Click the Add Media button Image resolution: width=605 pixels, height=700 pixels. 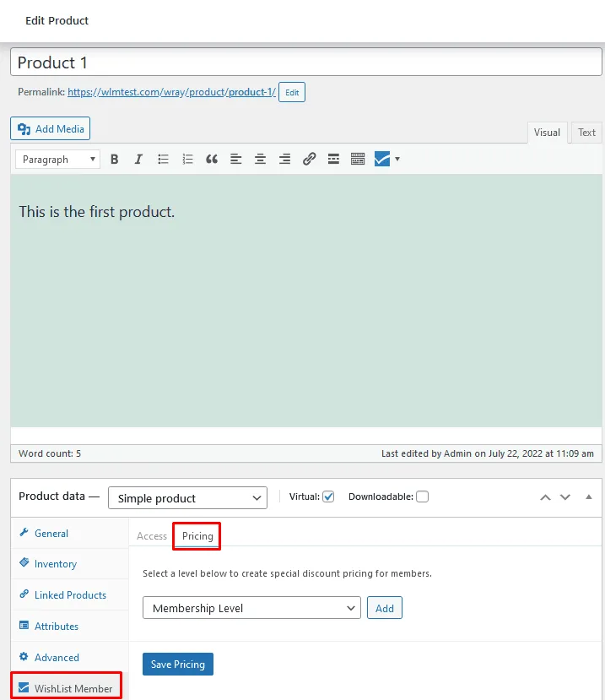(51, 128)
